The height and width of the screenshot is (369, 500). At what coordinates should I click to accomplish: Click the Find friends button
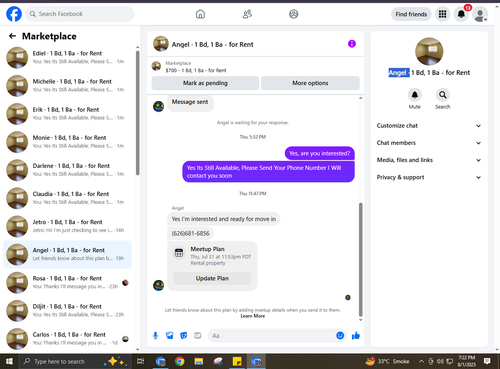tap(411, 14)
